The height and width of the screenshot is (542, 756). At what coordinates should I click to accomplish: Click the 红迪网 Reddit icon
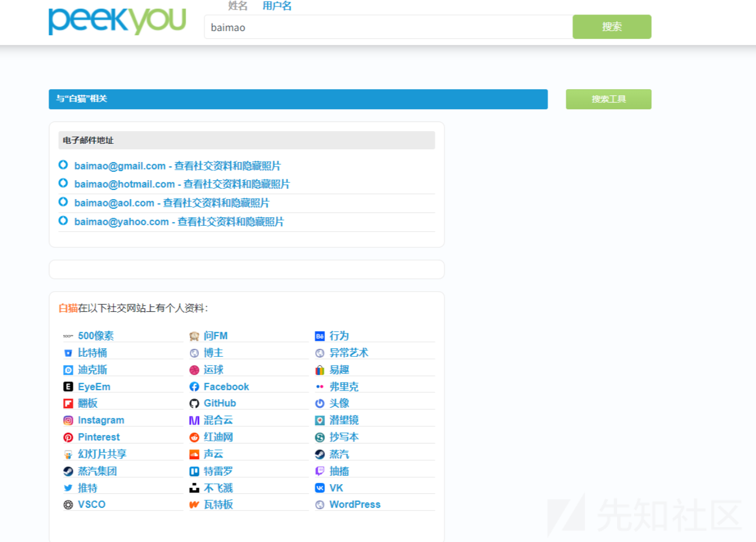tap(194, 437)
